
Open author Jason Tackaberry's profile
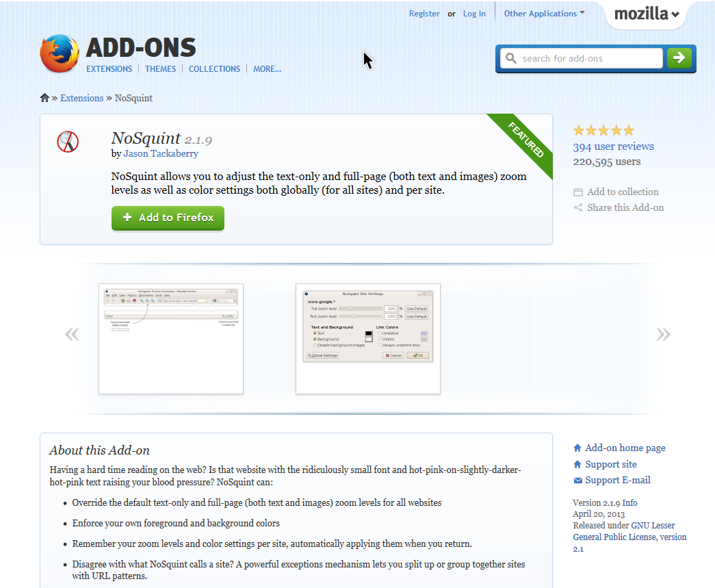coord(161,154)
